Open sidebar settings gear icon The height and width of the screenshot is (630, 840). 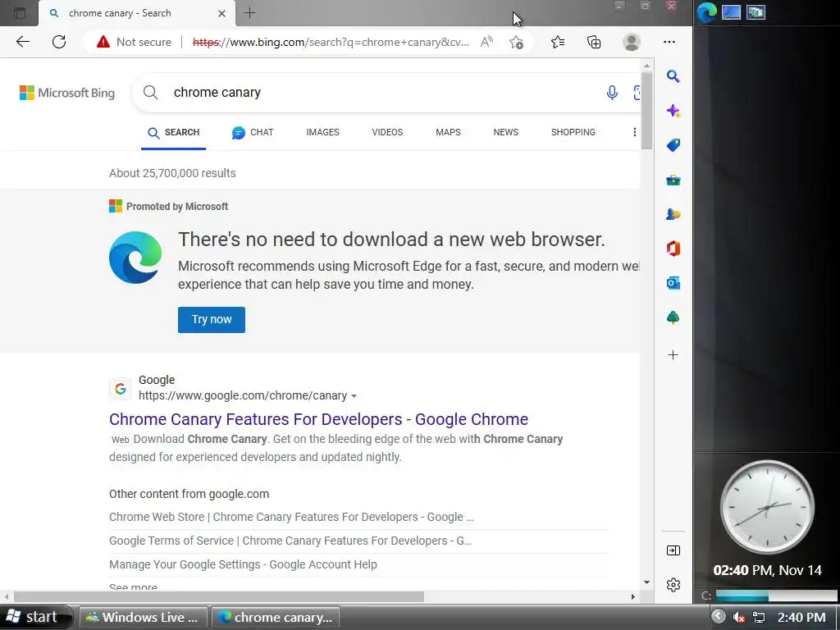673,584
